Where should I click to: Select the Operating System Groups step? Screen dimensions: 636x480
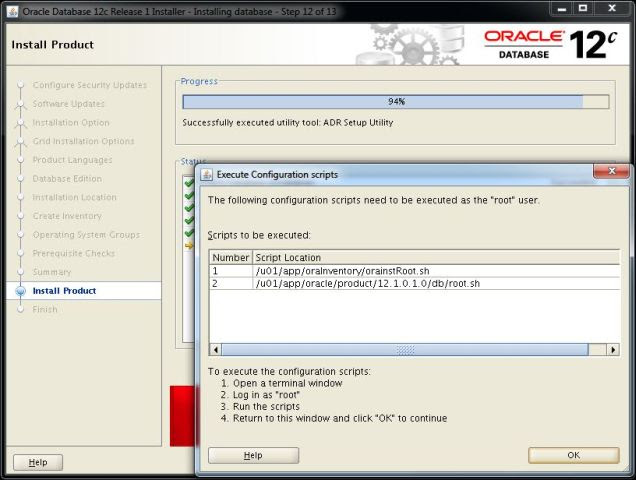(x=86, y=235)
